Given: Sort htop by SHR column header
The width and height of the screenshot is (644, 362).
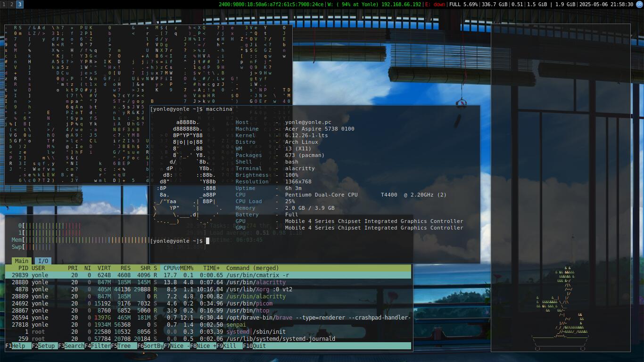Looking at the screenshot, I should pos(145,268).
